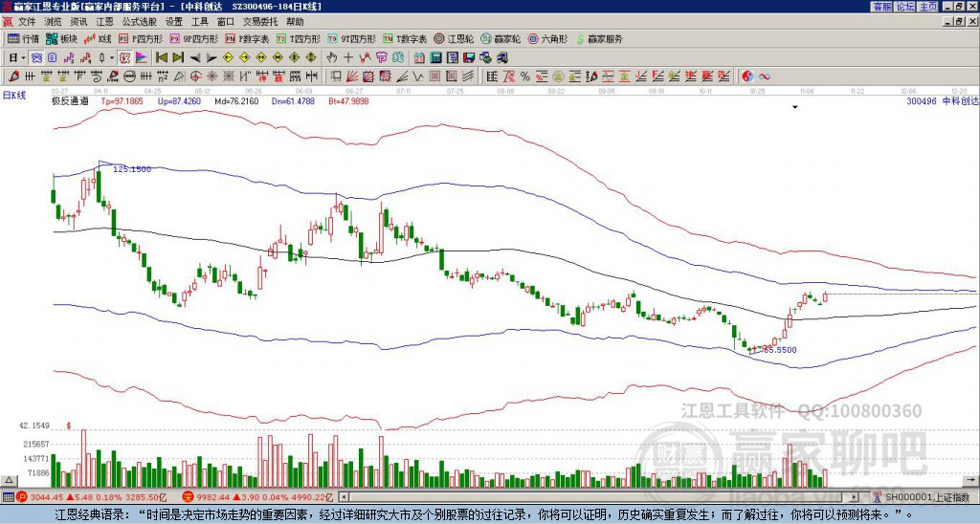The image size is (980, 524).
Task: Open the yin-yang taiji icon
Action: click(747, 76)
